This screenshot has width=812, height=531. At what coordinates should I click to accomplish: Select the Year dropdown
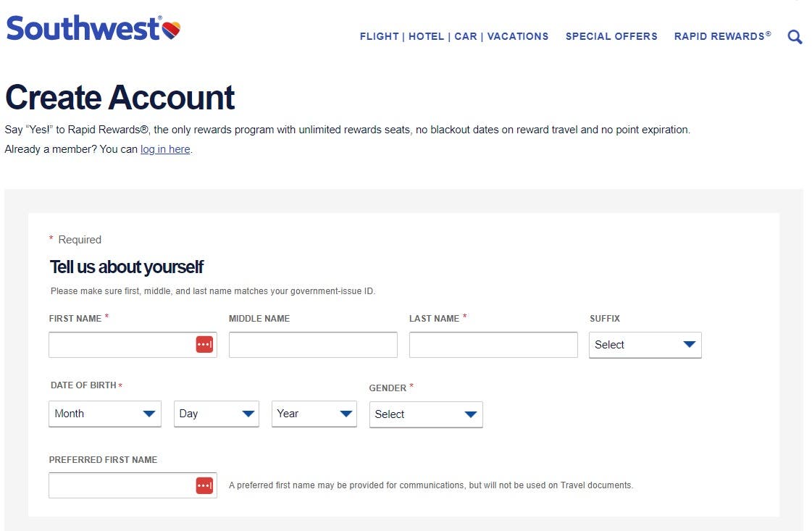pos(314,414)
